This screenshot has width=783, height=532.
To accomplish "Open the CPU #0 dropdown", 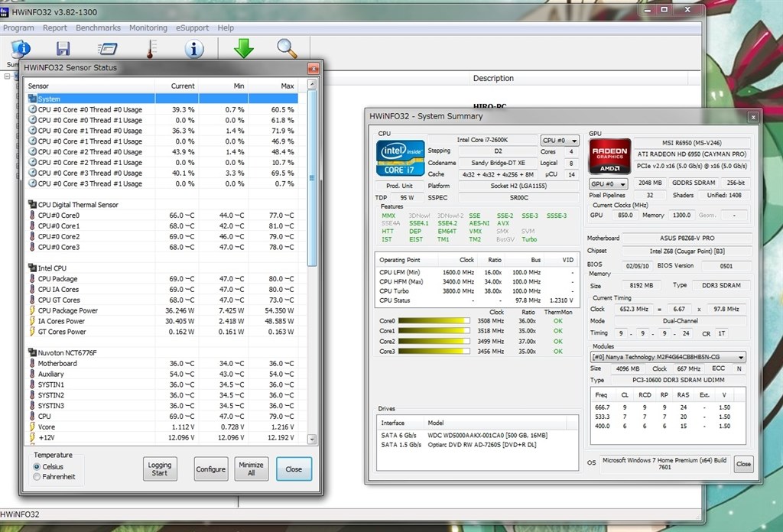I will pyautogui.click(x=560, y=141).
